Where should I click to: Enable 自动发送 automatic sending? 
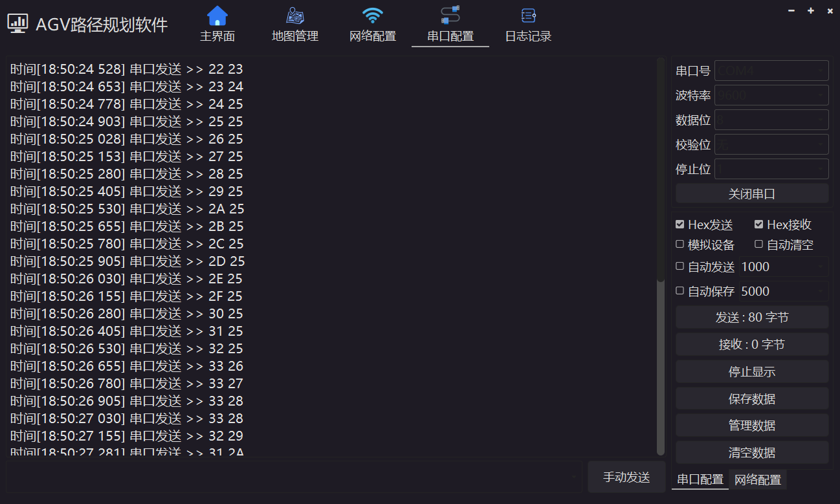coord(680,267)
